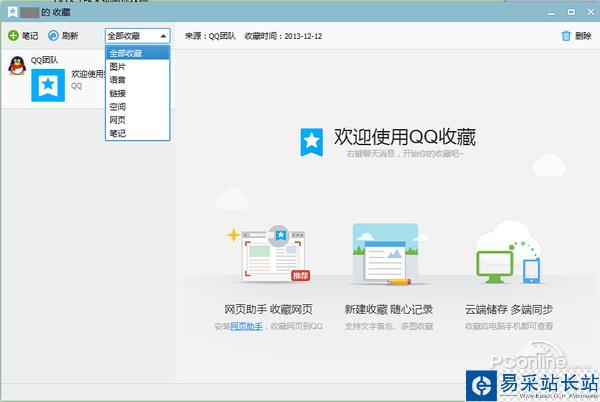Select 全部收藏 in the dropdown list

pyautogui.click(x=137, y=53)
